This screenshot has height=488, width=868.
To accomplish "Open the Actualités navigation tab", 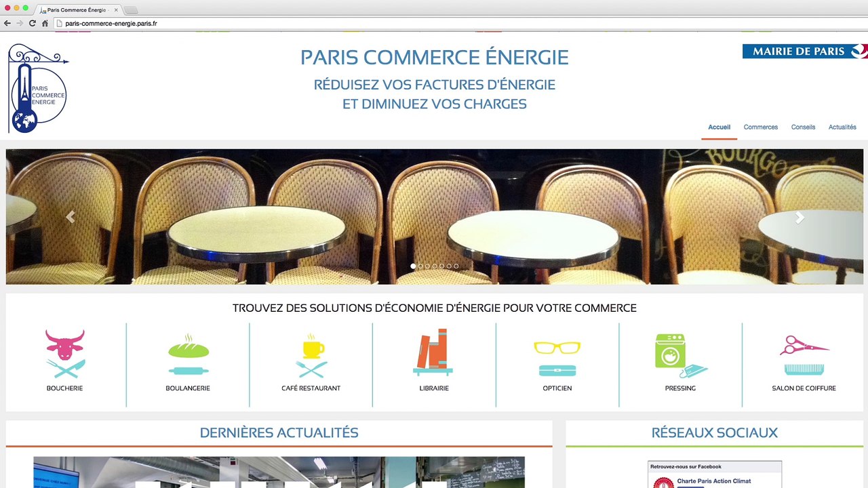I will click(842, 127).
